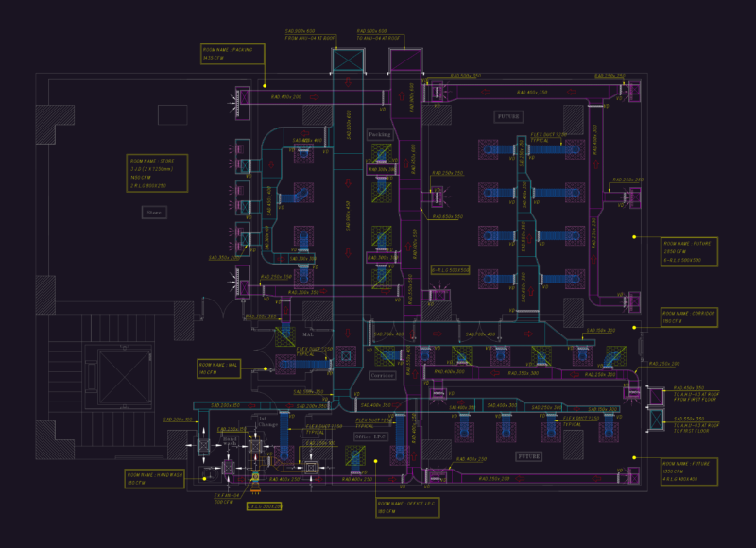
Task: Click the ROOM NAME : STORE callout
Action: click(x=157, y=173)
